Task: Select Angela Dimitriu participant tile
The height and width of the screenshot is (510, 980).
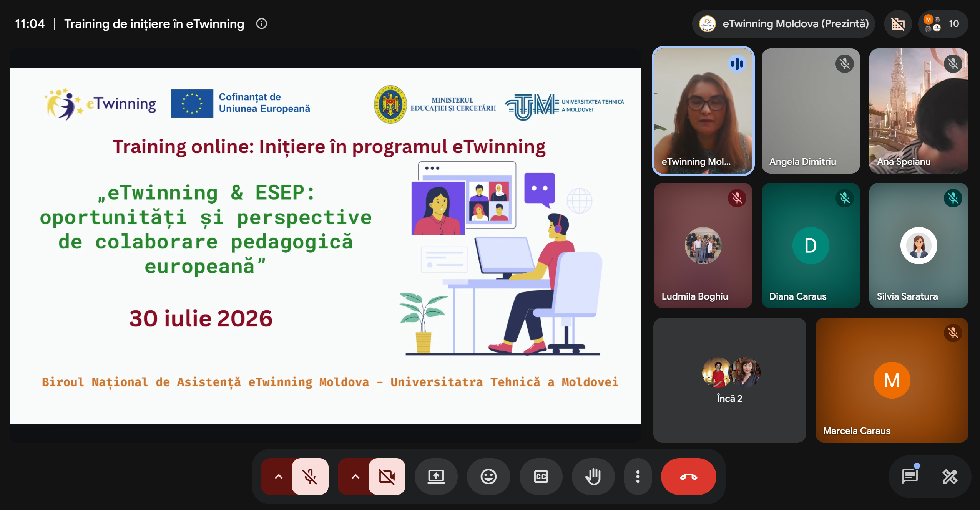Action: [811, 111]
